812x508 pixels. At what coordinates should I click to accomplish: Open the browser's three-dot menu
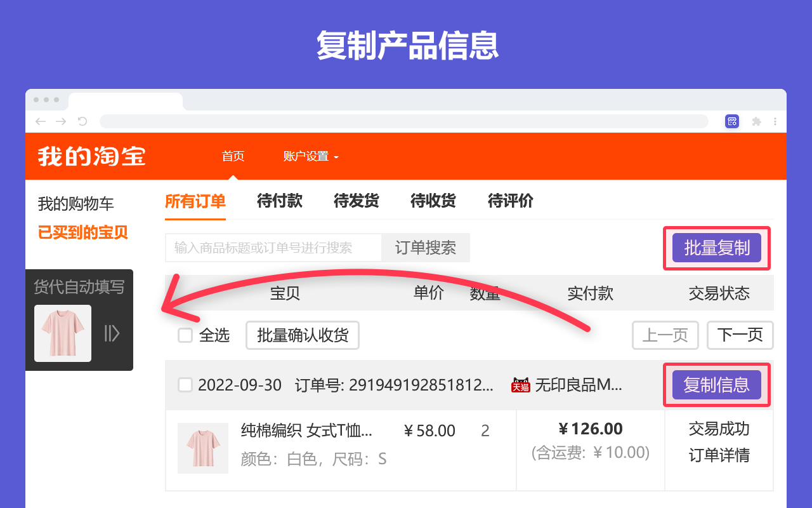pyautogui.click(x=775, y=121)
